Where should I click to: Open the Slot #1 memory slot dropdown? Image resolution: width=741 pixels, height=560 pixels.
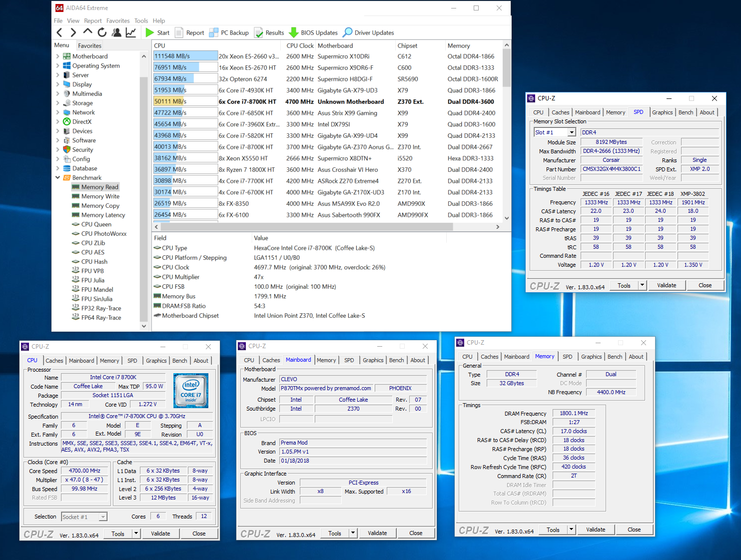tap(572, 132)
